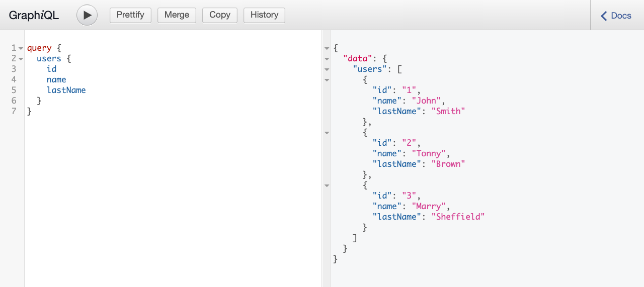Click the GraphiQL title logo
Screen dimensions: 644x287
pyautogui.click(x=34, y=15)
